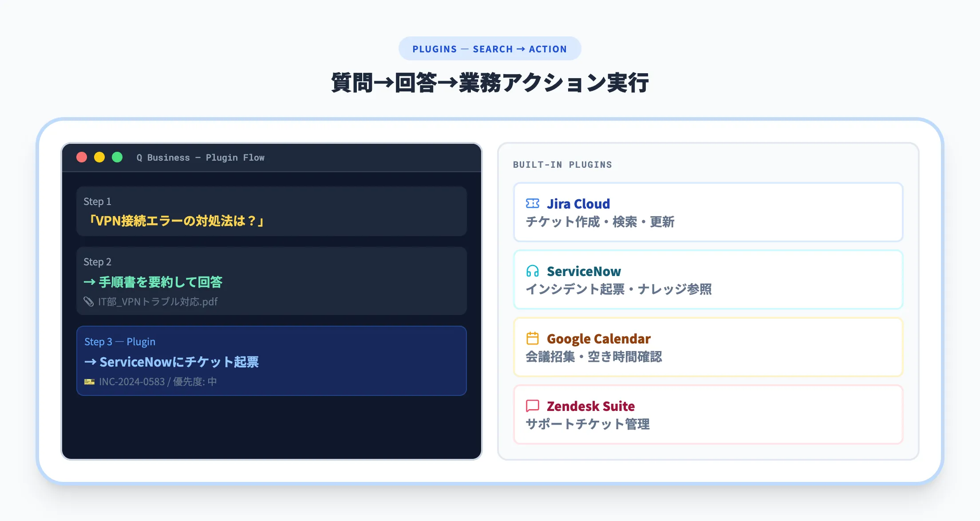Click the paperclip icon next to the PDF
Viewport: 980px width, 521px height.
[x=89, y=302]
